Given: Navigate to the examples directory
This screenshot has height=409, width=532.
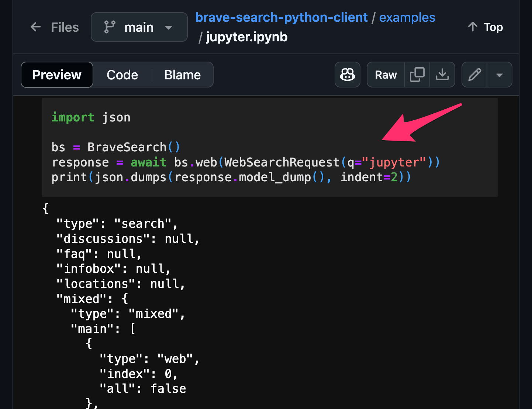Looking at the screenshot, I should [x=407, y=17].
